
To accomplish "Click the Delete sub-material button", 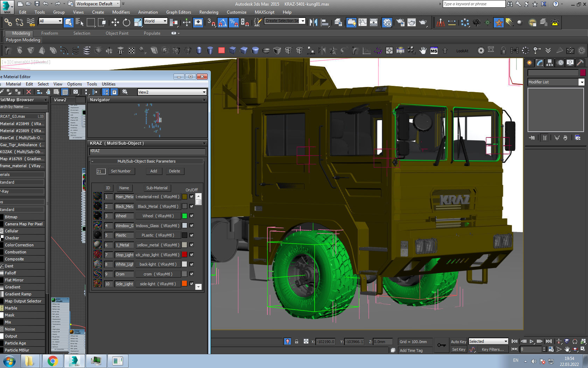I will coord(174,171).
